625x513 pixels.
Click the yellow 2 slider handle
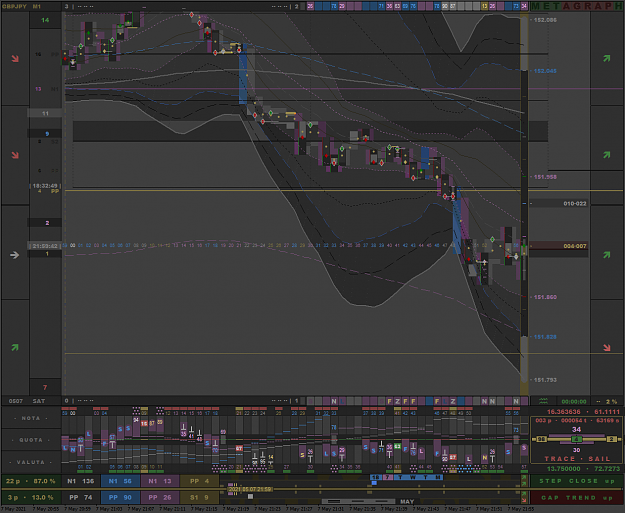tap(612, 439)
